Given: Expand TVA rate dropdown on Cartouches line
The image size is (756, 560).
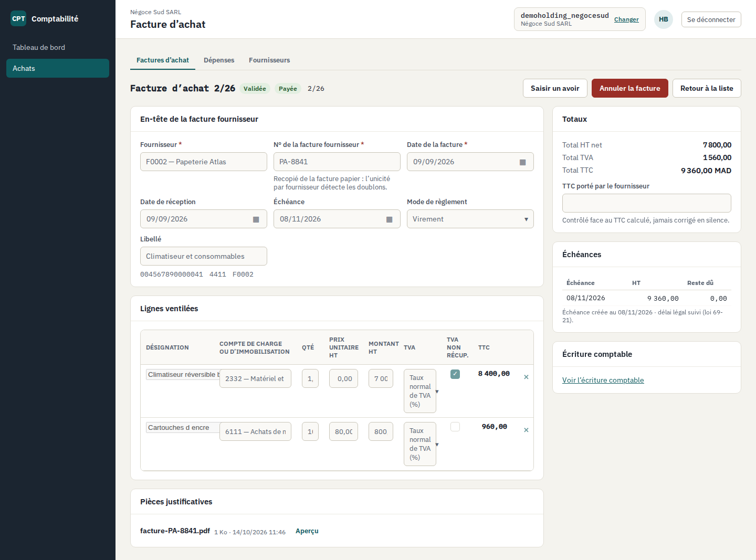Looking at the screenshot, I should [420, 444].
